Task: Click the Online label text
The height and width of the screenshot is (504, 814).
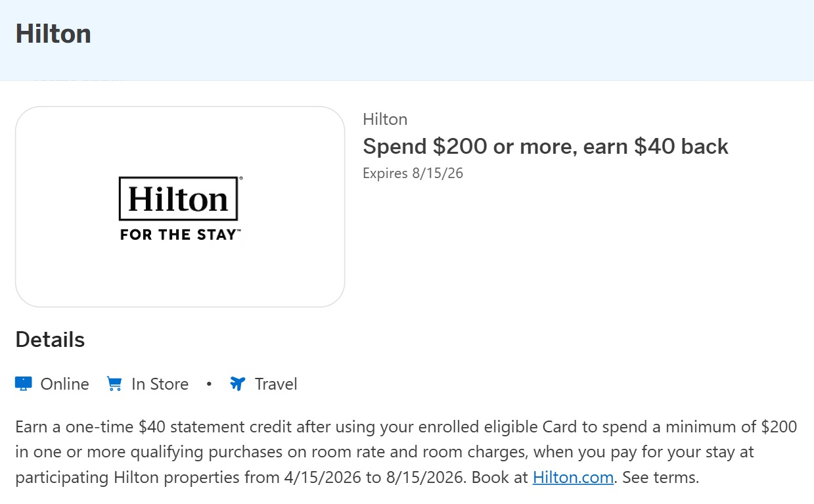Action: pos(65,384)
